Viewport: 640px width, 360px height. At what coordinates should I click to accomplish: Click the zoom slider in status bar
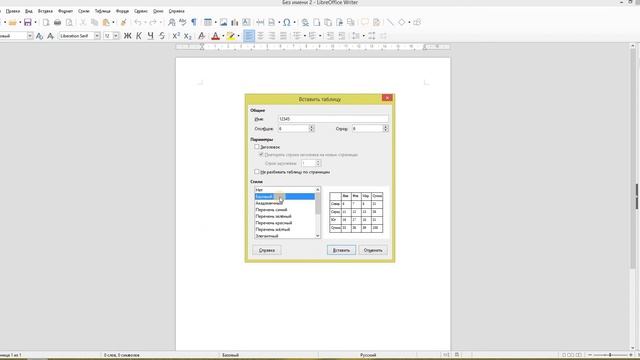click(x=610, y=355)
